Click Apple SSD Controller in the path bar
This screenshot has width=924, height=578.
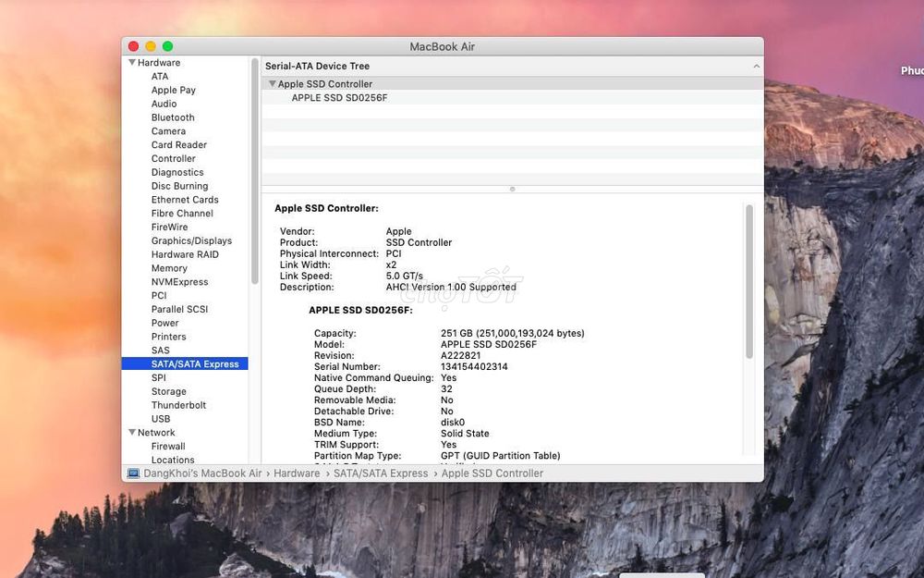[492, 473]
